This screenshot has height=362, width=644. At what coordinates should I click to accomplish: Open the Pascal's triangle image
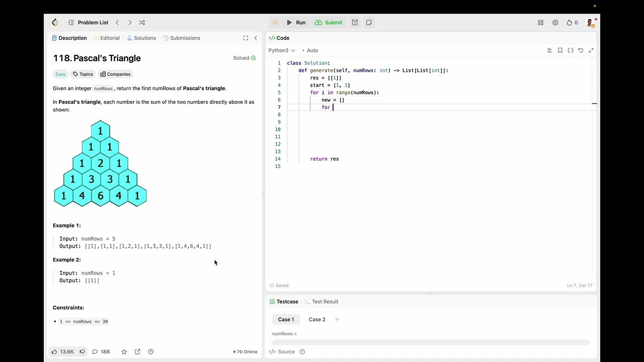tap(100, 163)
